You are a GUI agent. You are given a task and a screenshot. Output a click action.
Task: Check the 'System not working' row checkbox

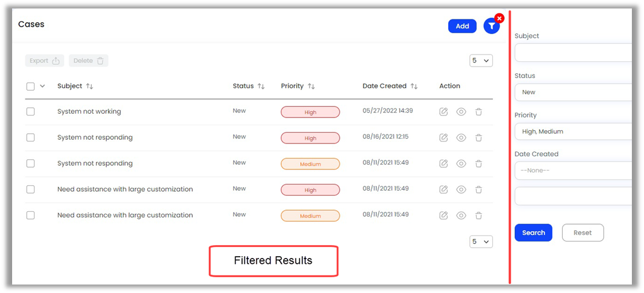31,111
